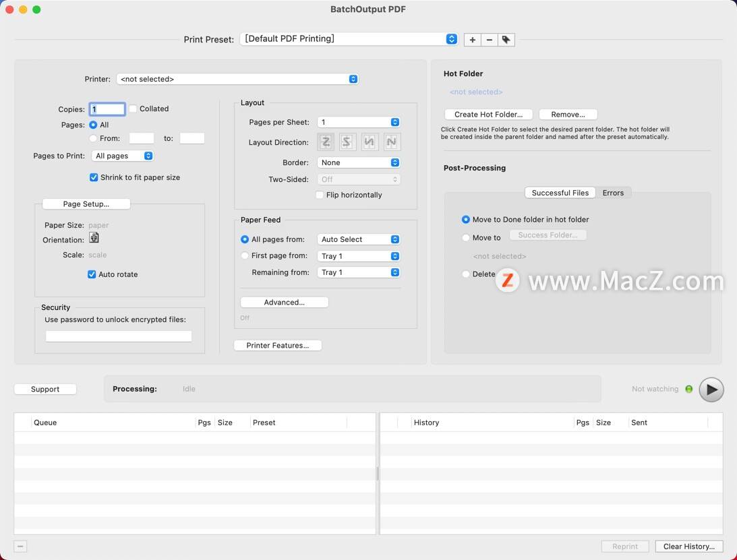Select the S-shaped layout direction icon
The image size is (737, 560).
click(347, 142)
